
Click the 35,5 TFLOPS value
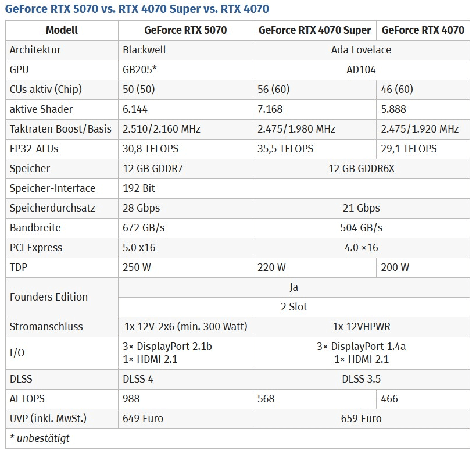coord(285,148)
